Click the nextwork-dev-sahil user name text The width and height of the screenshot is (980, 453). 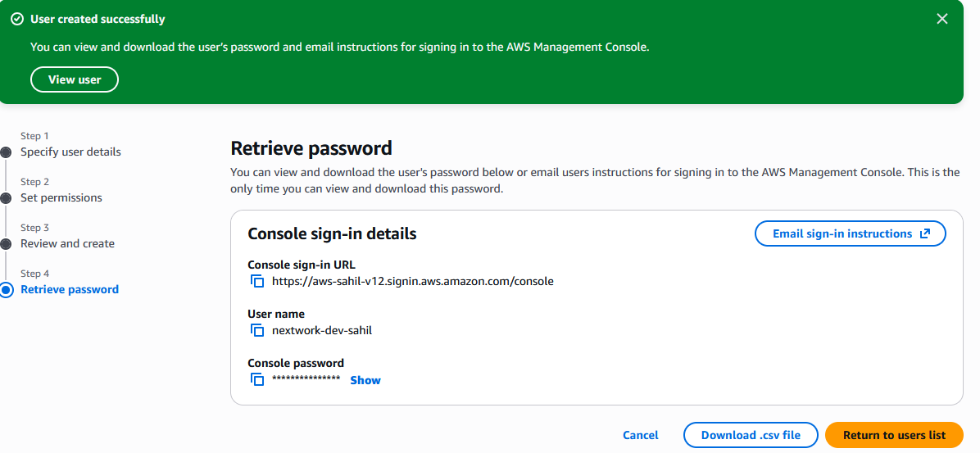tap(322, 330)
